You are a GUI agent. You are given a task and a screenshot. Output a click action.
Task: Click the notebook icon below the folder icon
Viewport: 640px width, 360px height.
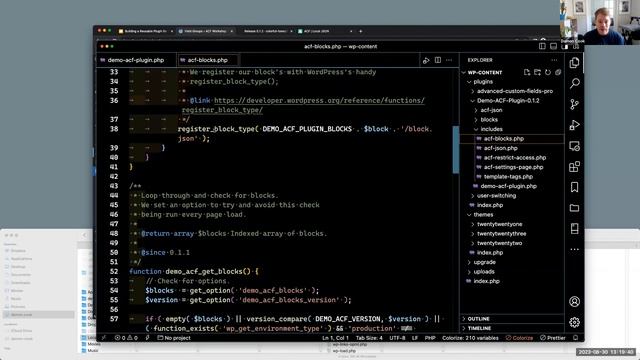(574, 229)
